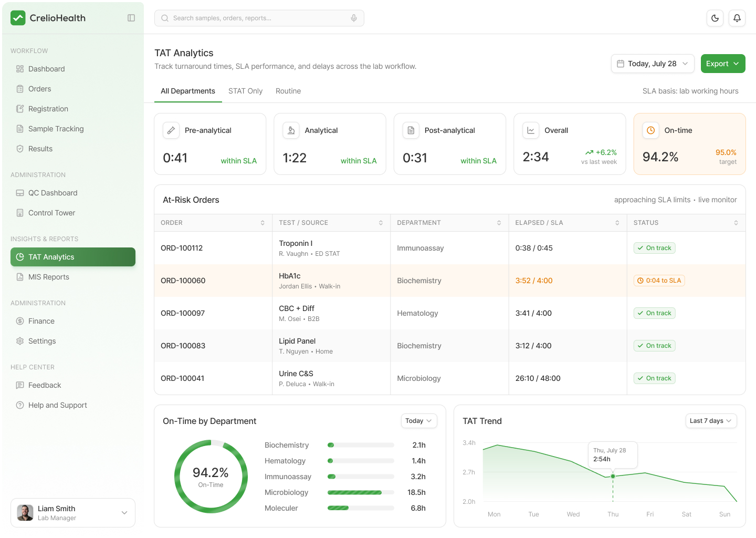Open QC Dashboard
The image size is (756, 538).
coord(73,193)
